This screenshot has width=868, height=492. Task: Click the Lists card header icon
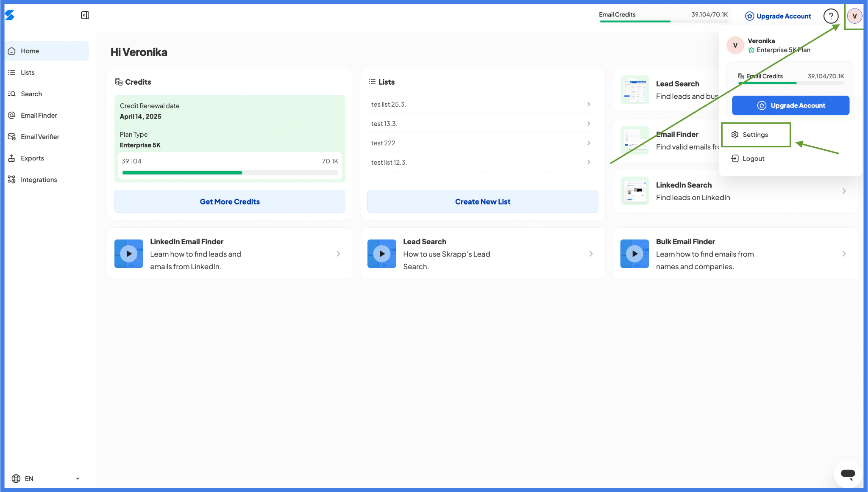point(372,82)
